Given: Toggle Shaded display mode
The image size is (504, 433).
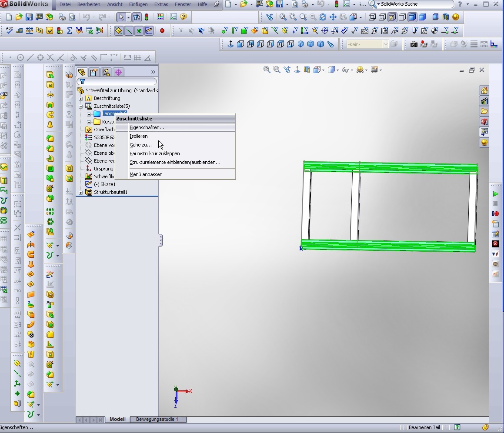Looking at the screenshot, I should pyautogui.click(x=422, y=17).
